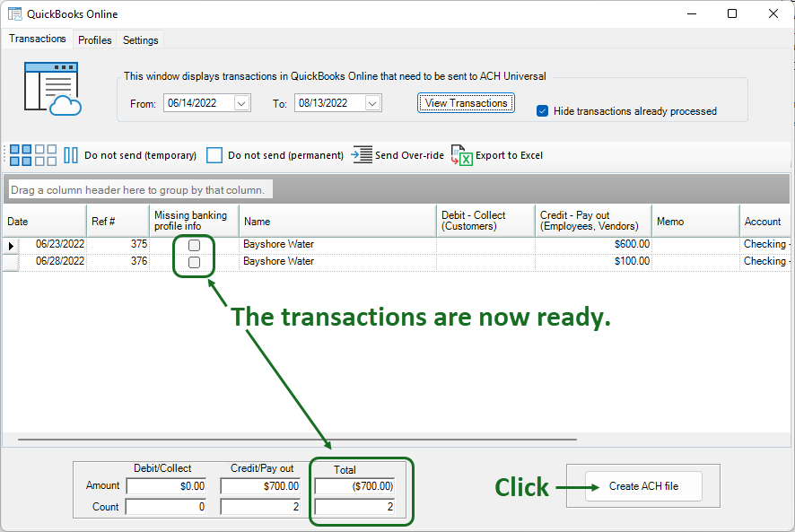Click the Missing banking profile info header
The width and height of the screenshot is (795, 532).
pos(194,221)
